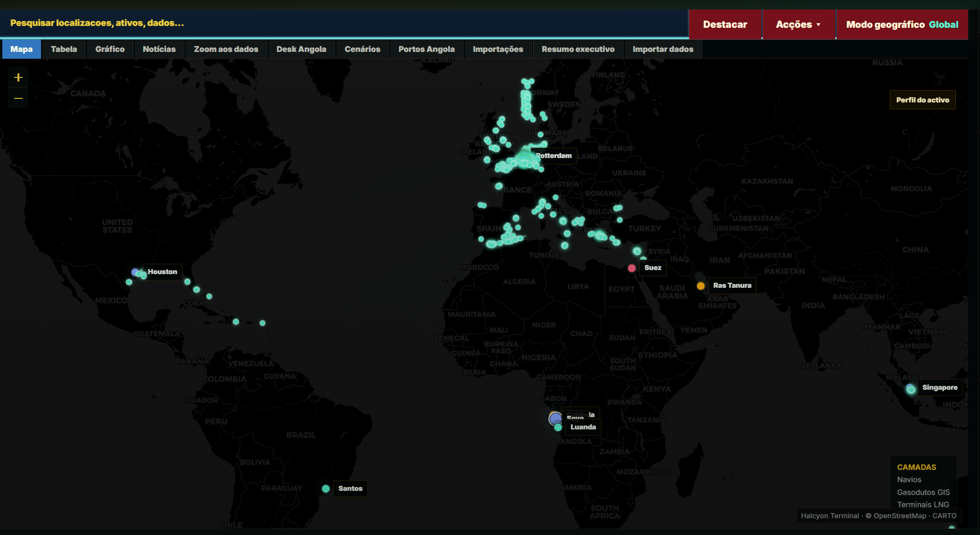
Task: Zoom in the map with plus button
Action: [x=18, y=77]
